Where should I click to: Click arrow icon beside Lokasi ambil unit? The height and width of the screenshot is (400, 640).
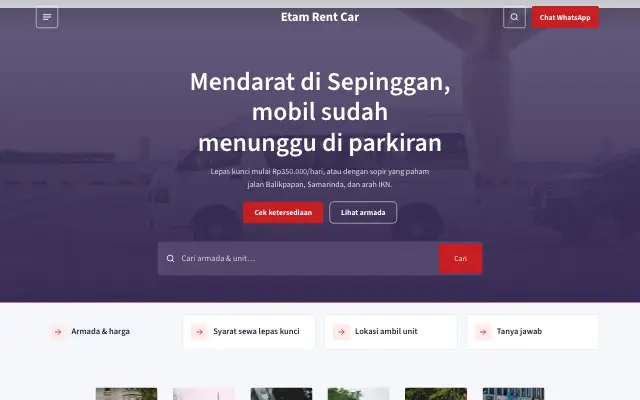tap(341, 332)
